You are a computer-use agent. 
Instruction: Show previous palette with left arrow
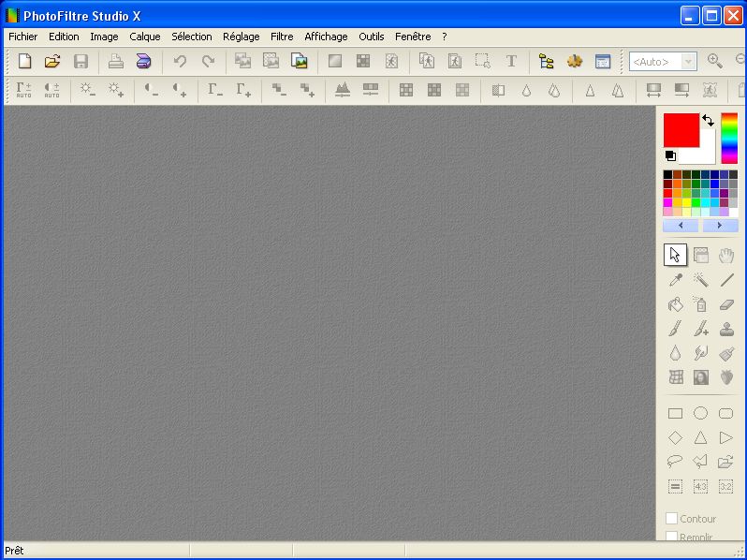(681, 226)
